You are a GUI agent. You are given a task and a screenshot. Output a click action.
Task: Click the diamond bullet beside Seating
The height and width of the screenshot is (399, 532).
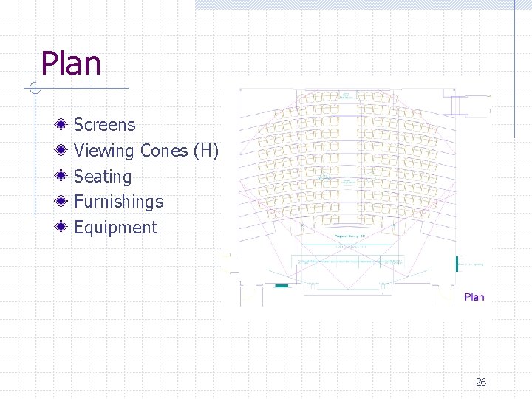(61, 175)
